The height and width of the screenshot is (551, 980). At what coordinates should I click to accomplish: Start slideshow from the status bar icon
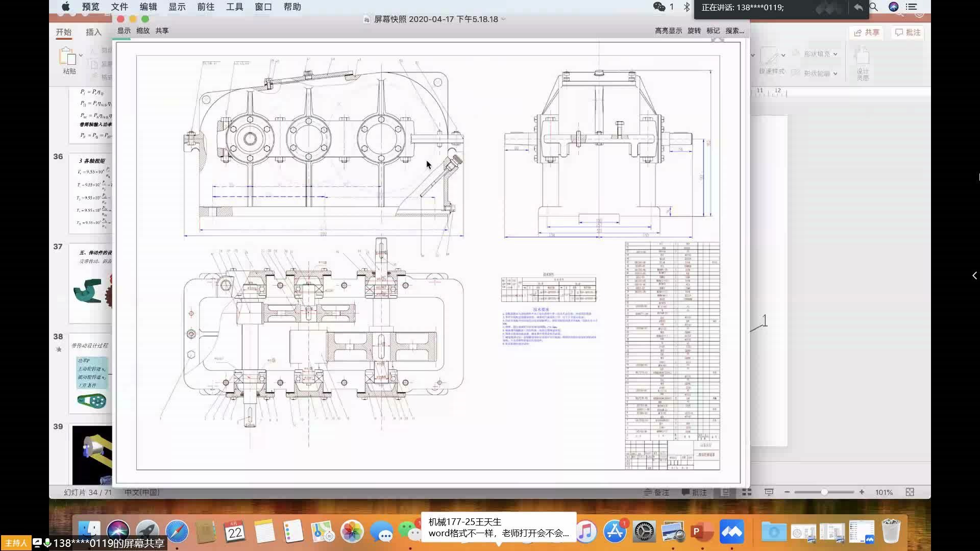click(x=769, y=492)
